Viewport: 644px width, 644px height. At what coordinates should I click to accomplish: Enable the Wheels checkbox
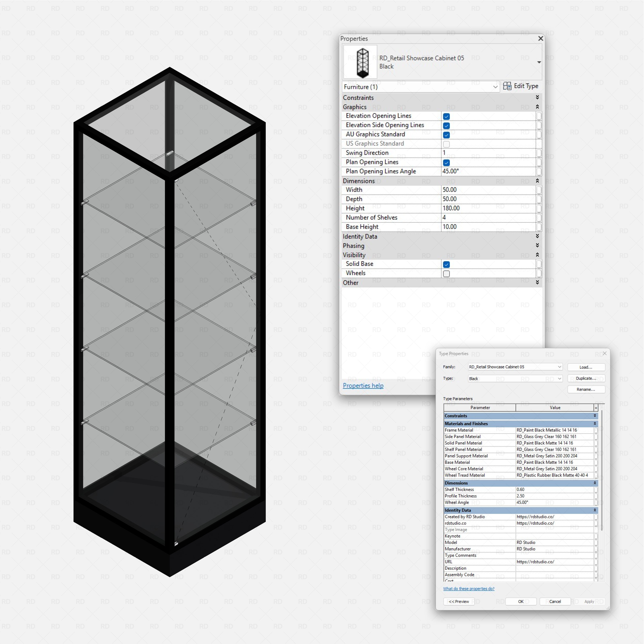click(x=446, y=274)
